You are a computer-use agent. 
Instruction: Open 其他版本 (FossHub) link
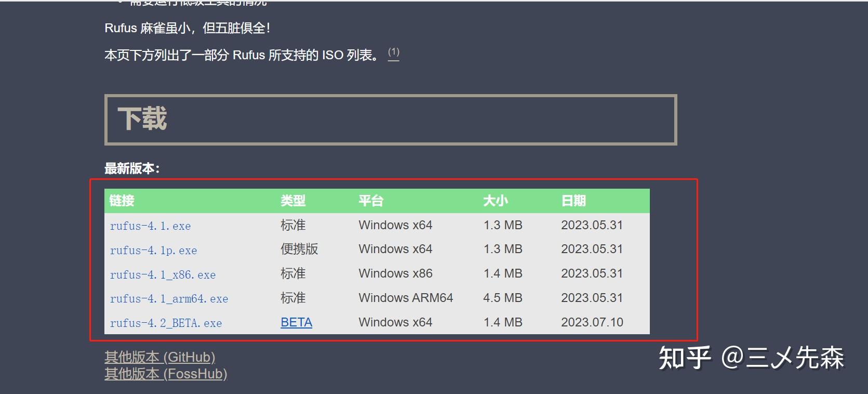pyautogui.click(x=166, y=374)
